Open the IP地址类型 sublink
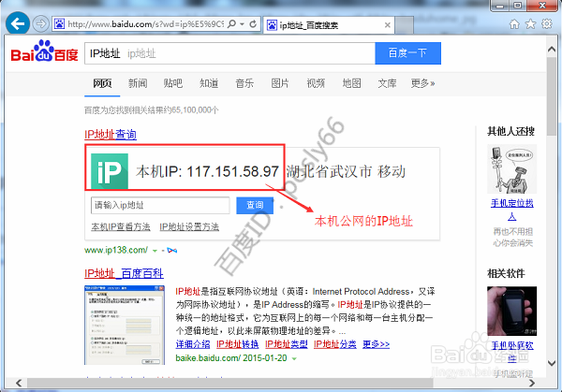Viewport: 562px width, 392px height. click(x=287, y=344)
